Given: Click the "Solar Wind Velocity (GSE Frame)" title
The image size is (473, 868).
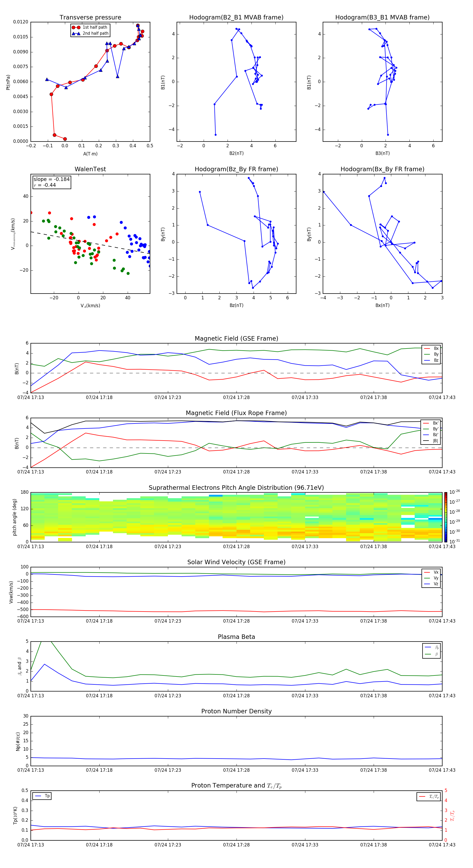Looking at the screenshot, I should [236, 562].
